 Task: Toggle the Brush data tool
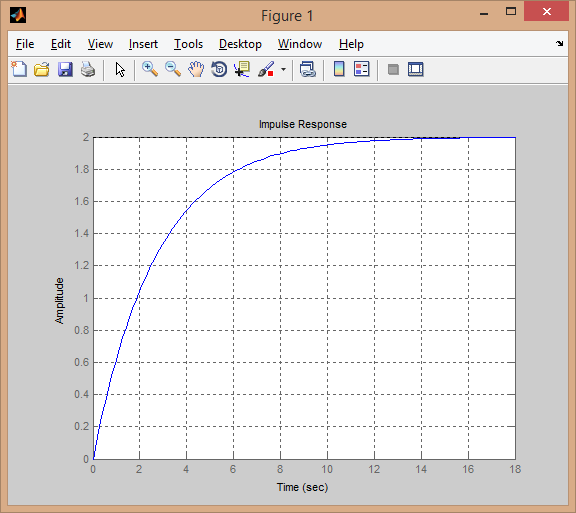click(x=266, y=69)
